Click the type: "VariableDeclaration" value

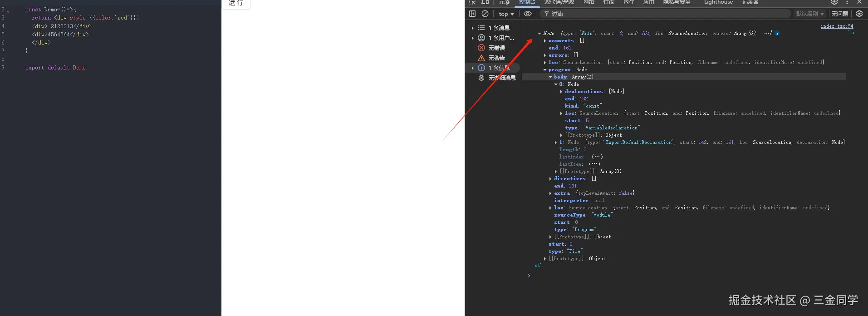(612, 128)
